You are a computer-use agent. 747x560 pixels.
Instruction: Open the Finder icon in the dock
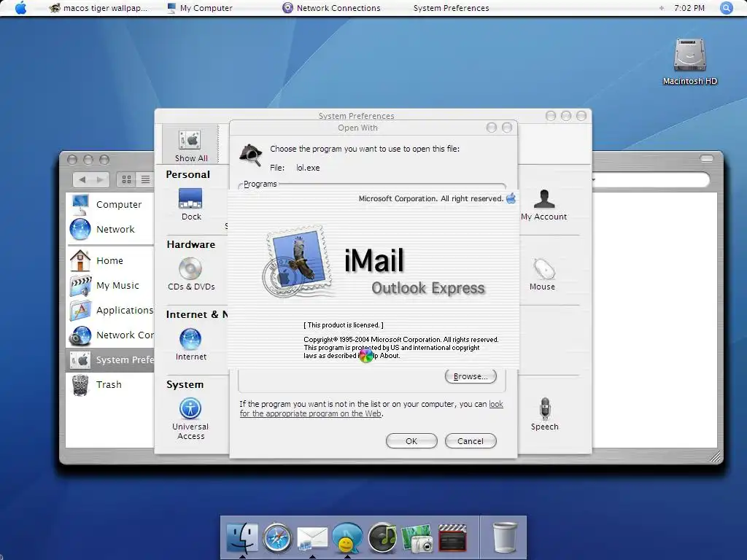click(x=242, y=537)
